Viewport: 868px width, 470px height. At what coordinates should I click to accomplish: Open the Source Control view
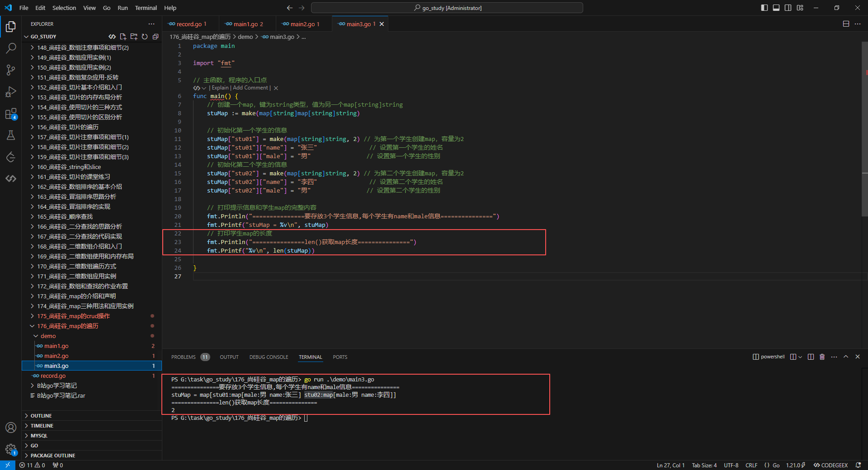11,70
